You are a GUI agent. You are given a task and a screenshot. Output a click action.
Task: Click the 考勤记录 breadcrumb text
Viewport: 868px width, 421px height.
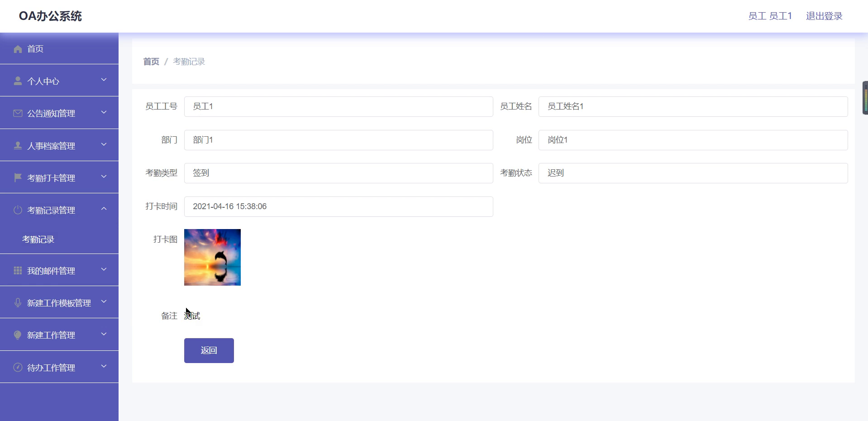[189, 62]
